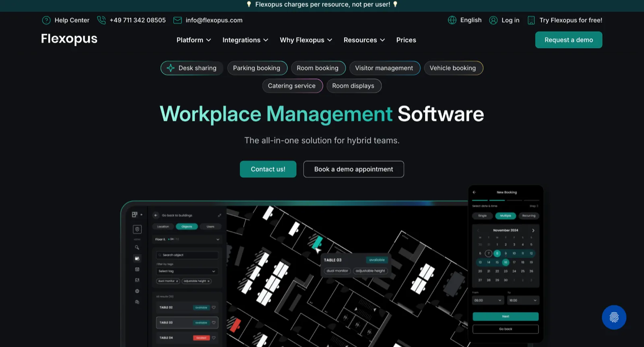
Task: Click the globe language icon
Action: tap(452, 20)
